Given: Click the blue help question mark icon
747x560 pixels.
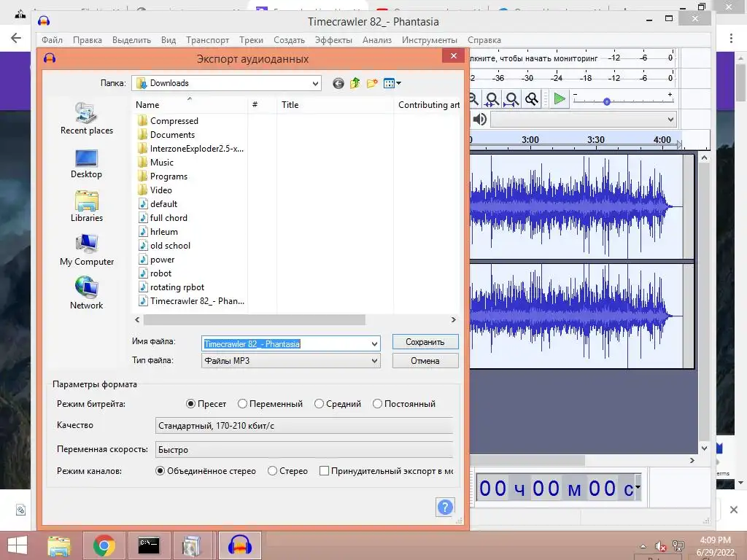Looking at the screenshot, I should tap(445, 507).
